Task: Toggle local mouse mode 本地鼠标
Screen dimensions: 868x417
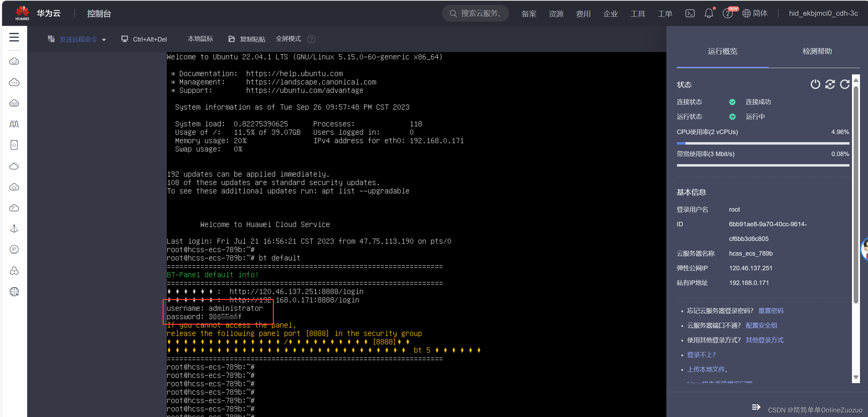Action: pyautogui.click(x=200, y=39)
